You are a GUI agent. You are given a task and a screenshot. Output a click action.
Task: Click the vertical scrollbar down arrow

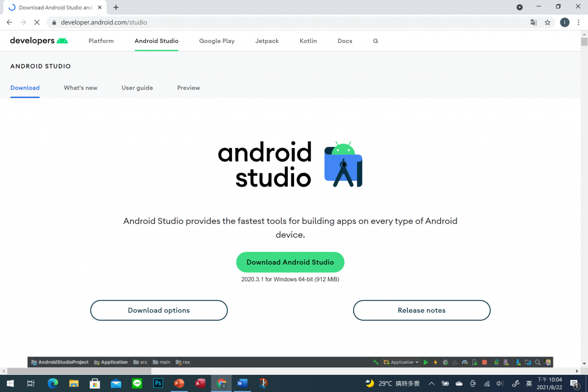tap(584, 363)
